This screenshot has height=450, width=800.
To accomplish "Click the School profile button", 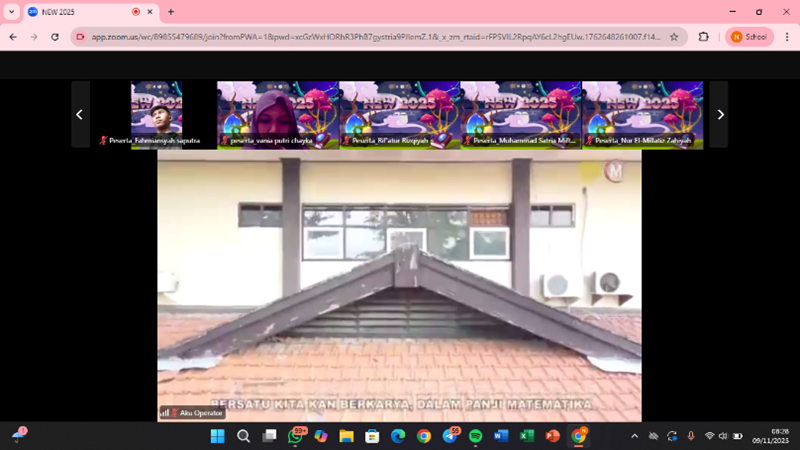I will pos(748,36).
